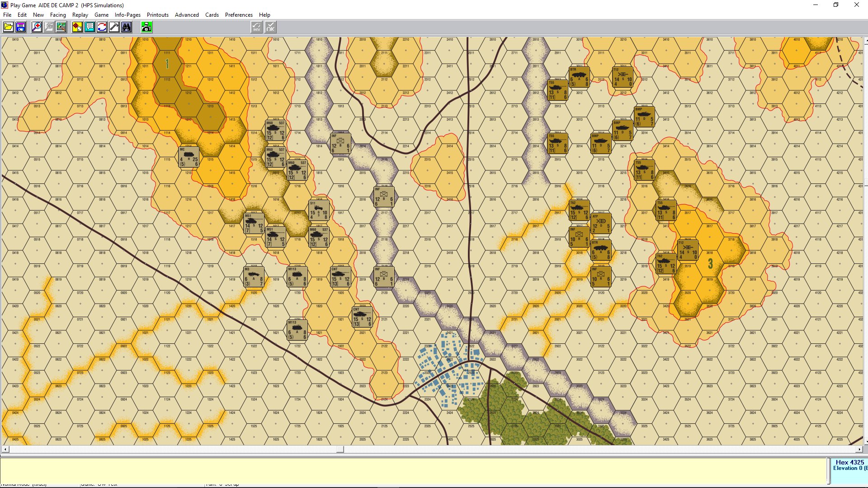Click the zoom magnifier toolbar icon
Viewport: 868px width, 488px height.
tap(37, 27)
